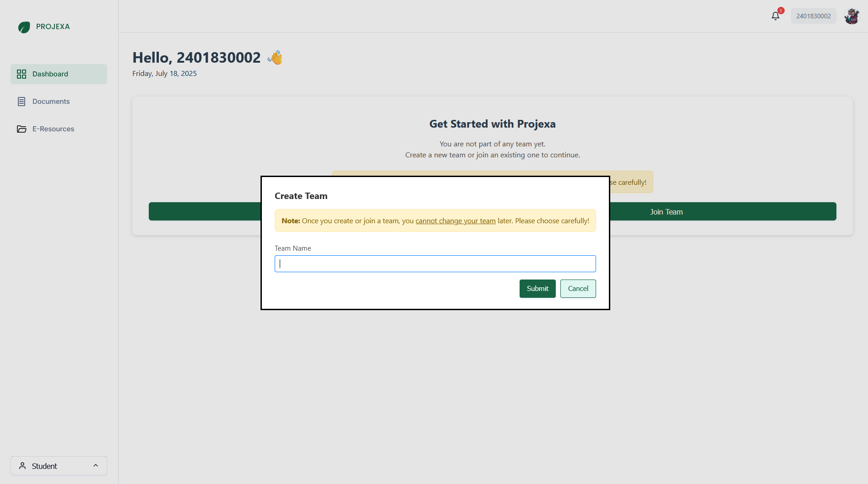Select Dashboard in the sidebar

[x=50, y=74]
